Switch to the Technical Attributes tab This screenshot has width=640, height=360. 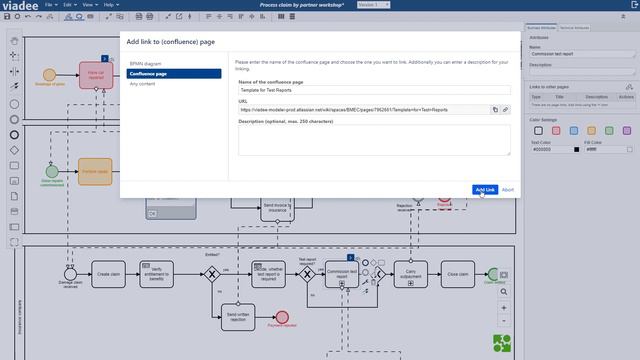coord(574,28)
